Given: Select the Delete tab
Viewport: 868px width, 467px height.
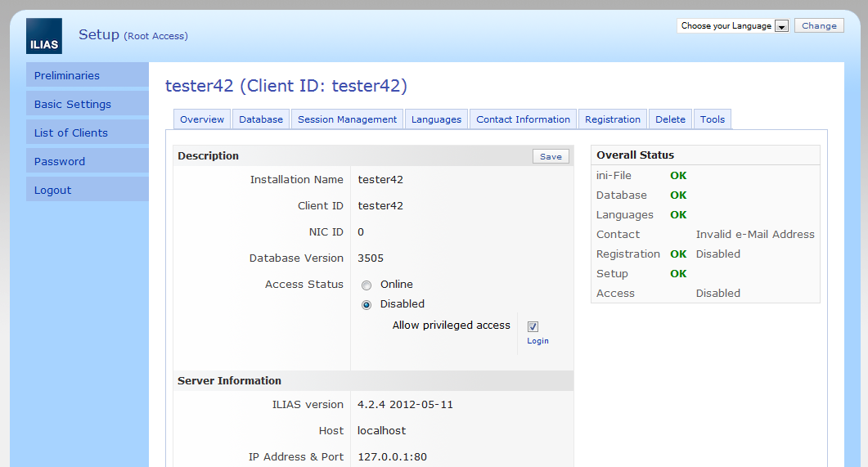Looking at the screenshot, I should tap(670, 119).
